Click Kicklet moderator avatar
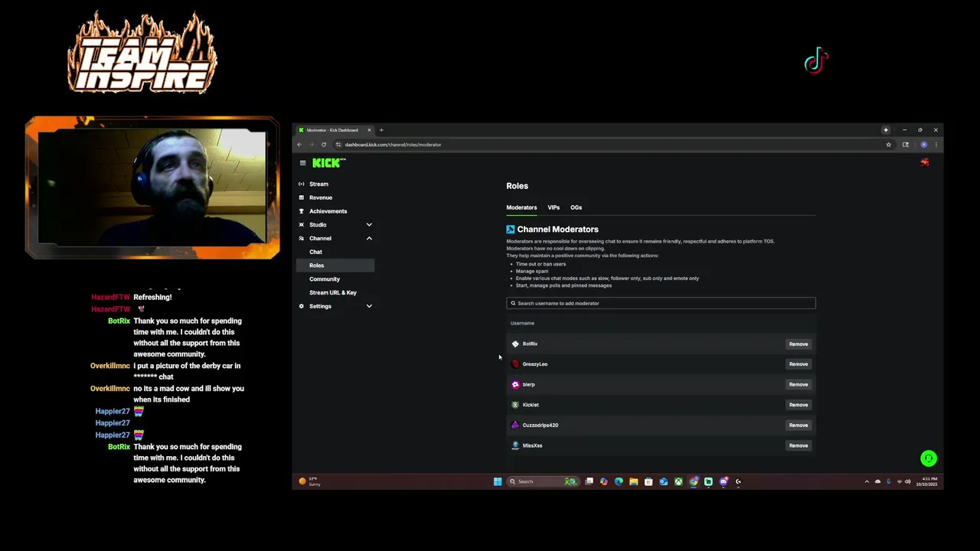Viewport: 980px width, 551px height. [x=515, y=405]
